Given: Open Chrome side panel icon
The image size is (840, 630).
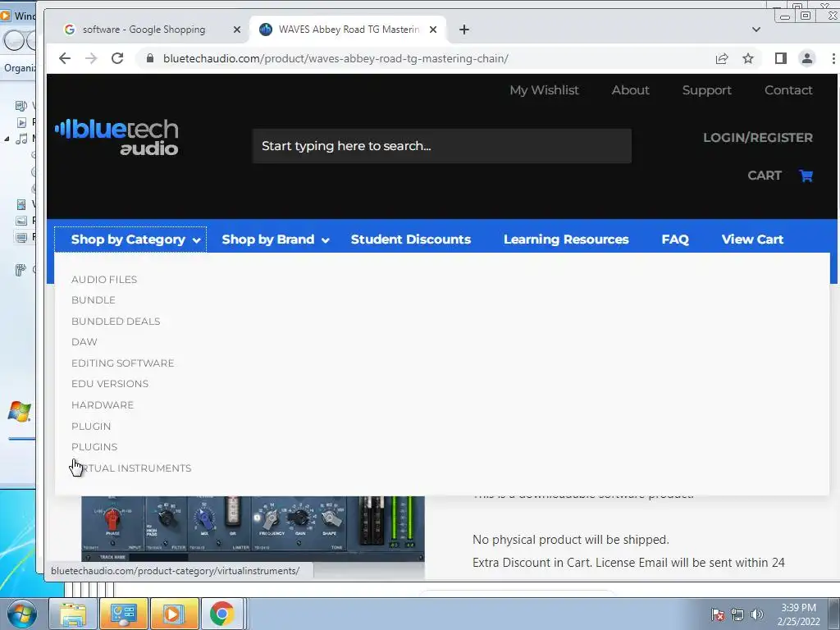Looking at the screenshot, I should click(x=781, y=58).
